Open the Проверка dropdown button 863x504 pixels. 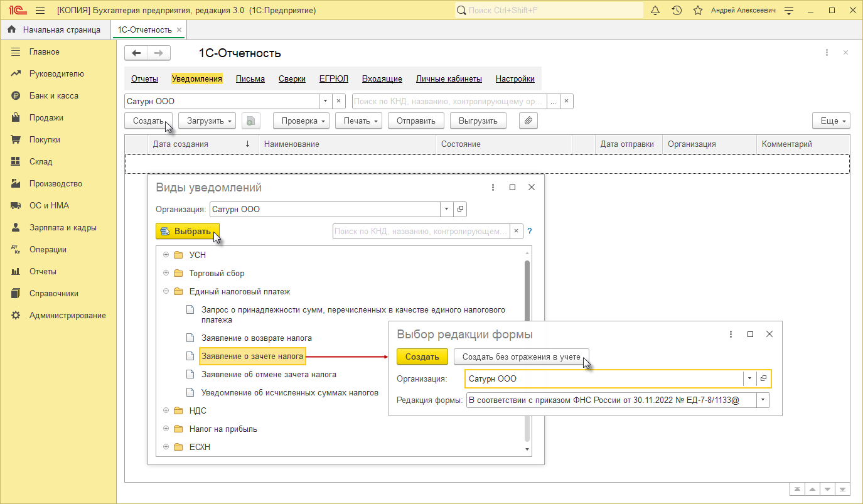click(x=301, y=121)
